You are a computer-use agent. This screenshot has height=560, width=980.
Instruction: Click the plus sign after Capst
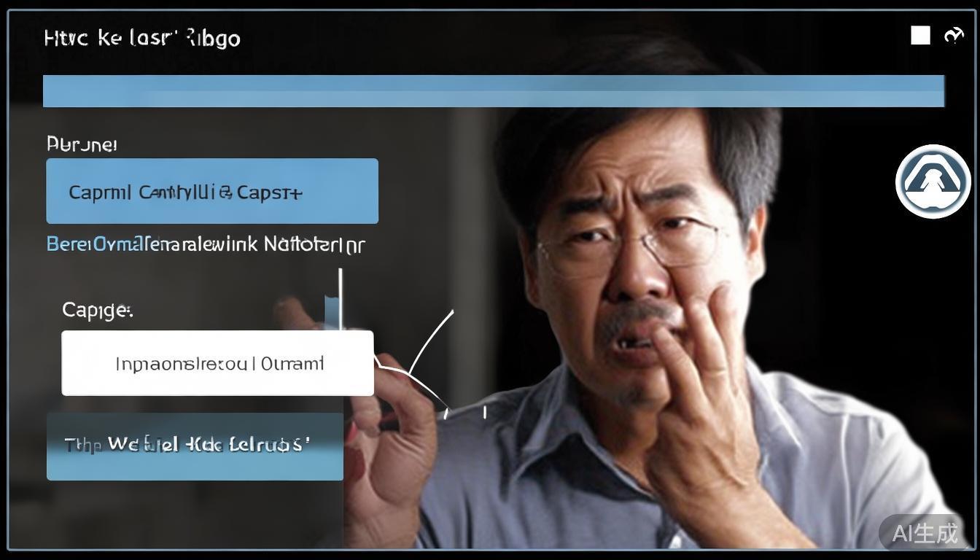[x=295, y=193]
